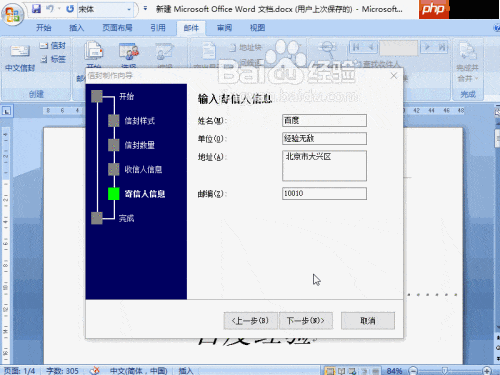The height and width of the screenshot is (375, 500).
Task: Undo the last action in quick access toolbar
Action: 50,9
